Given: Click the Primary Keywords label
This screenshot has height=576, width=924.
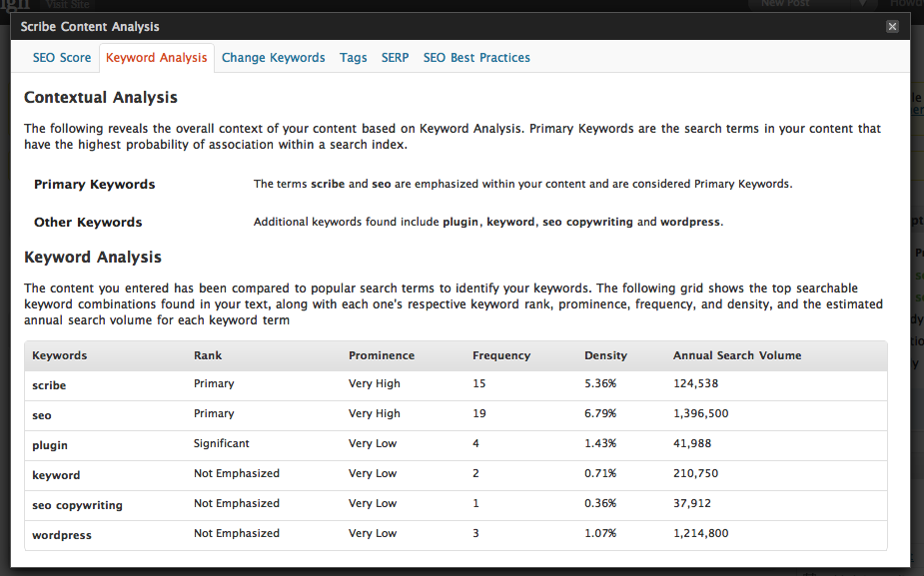Looking at the screenshot, I should pos(94,185).
